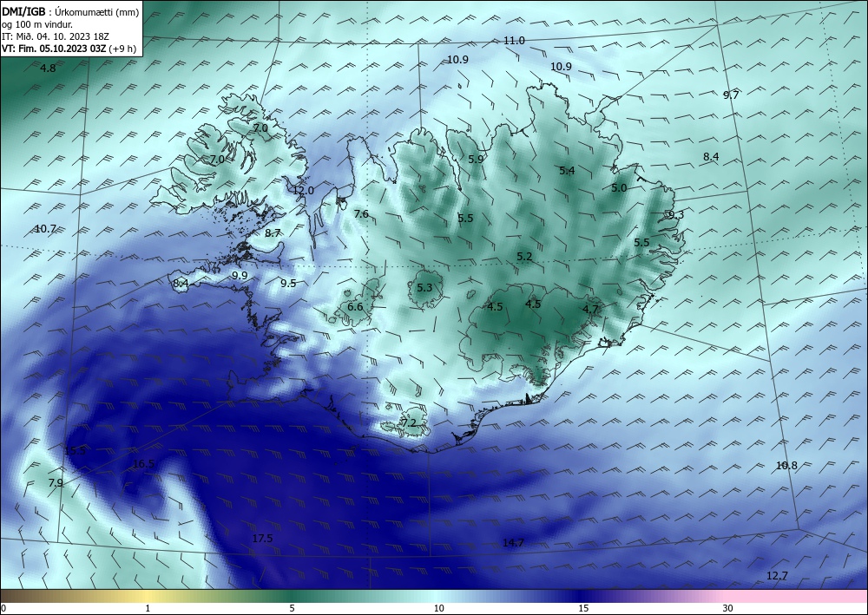This screenshot has width=868, height=615.
Task: Click the 'VT: Fim. 05.10.2023 03Z (+9 h)' line
Action: (69, 49)
